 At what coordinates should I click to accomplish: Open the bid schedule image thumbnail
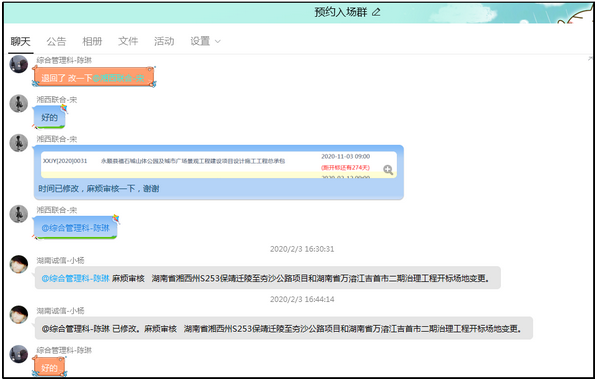pos(219,165)
